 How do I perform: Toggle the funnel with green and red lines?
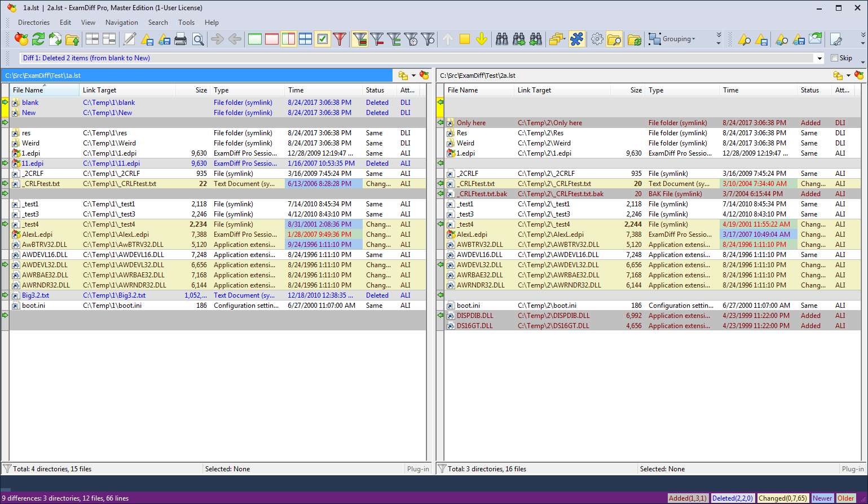(360, 39)
